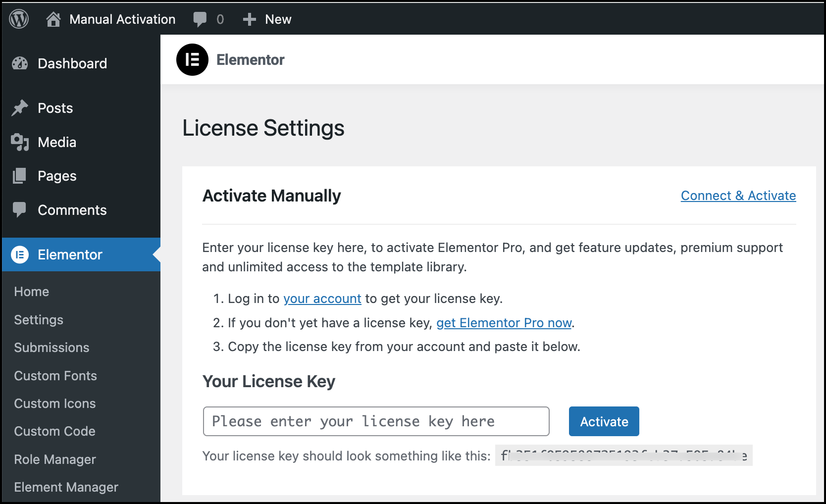
Task: Go to Custom Fonts submenu
Action: [55, 376]
